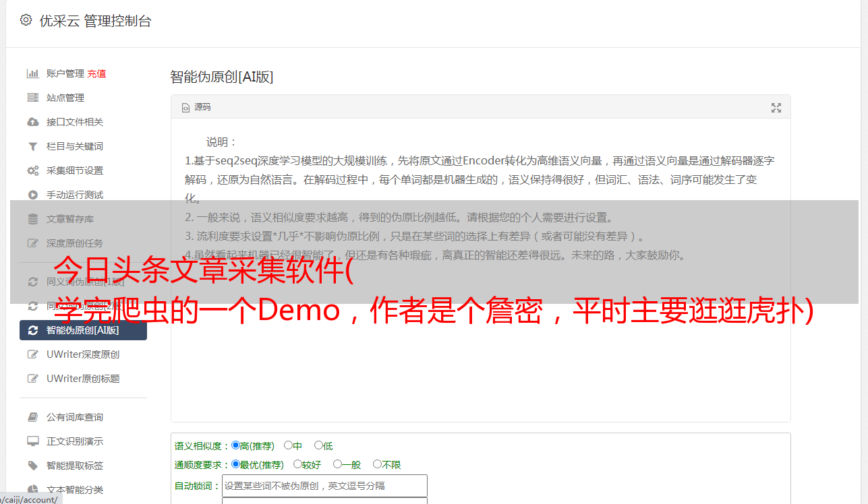Click the 源码 button label in editor toolbar
This screenshot has width=868, height=504.
[x=202, y=108]
